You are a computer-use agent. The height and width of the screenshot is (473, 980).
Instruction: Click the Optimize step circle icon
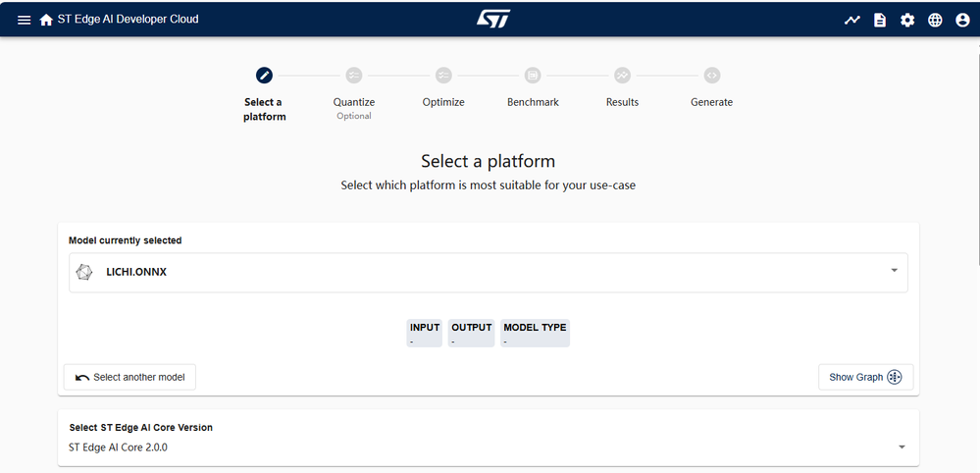[x=443, y=76]
